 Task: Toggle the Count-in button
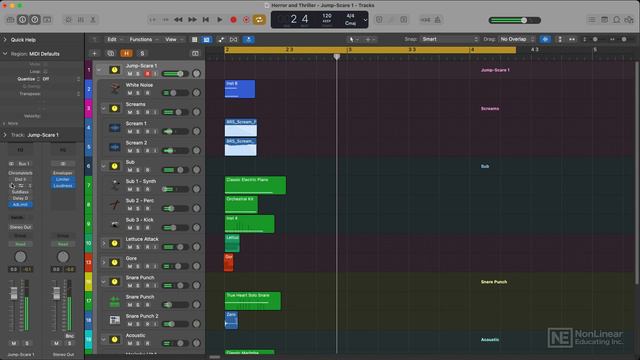pos(425,20)
